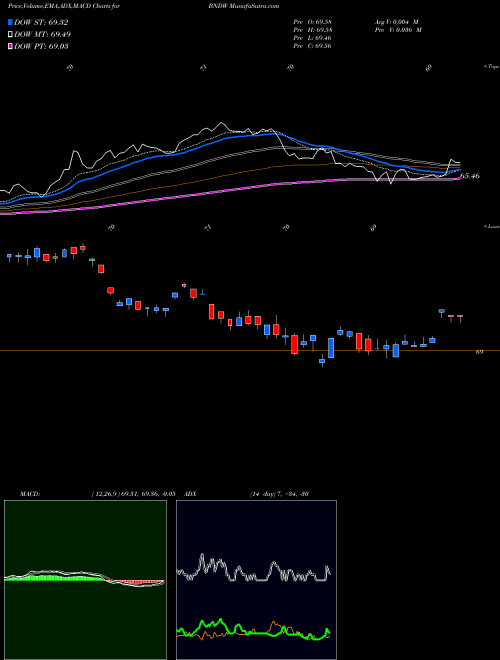Click the 'Pre V: 0.036 M' value

click(x=399, y=30)
